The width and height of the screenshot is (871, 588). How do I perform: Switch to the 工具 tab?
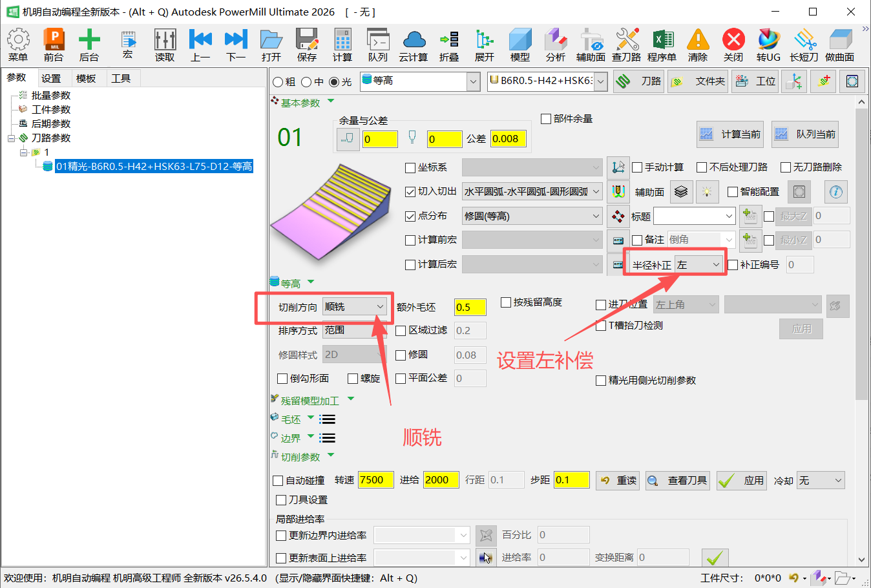coord(121,78)
